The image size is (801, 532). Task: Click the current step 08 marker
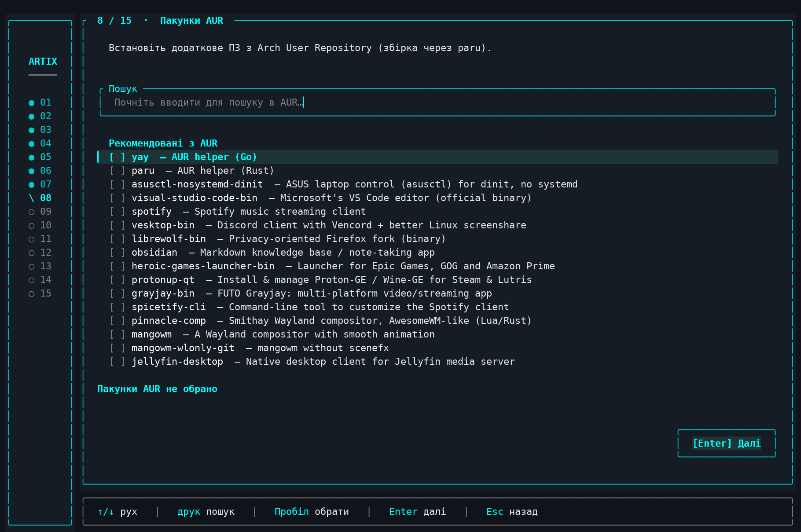[x=40, y=198]
